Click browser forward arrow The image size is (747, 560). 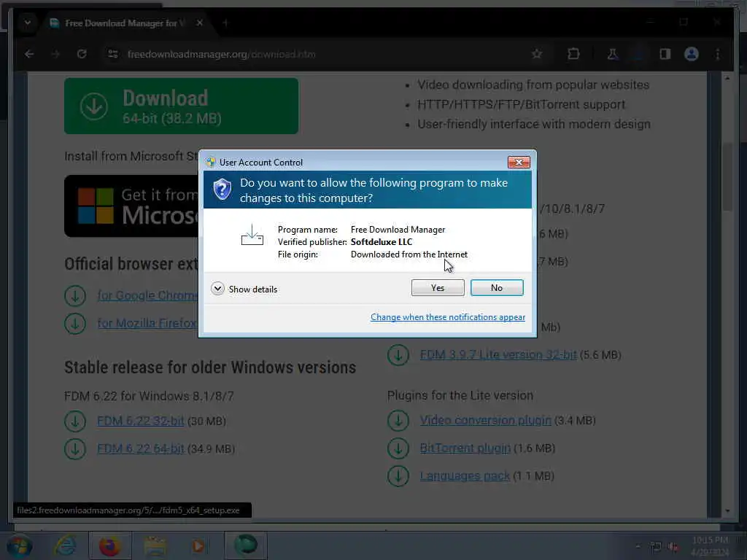click(x=55, y=54)
